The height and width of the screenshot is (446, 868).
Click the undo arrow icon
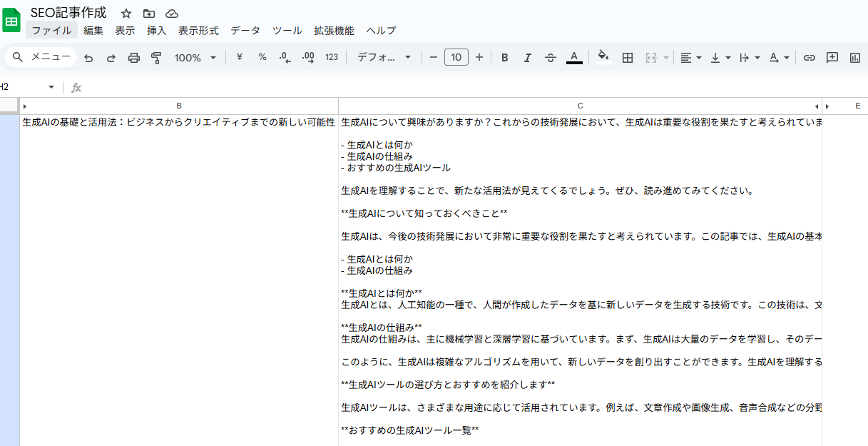tap(88, 58)
